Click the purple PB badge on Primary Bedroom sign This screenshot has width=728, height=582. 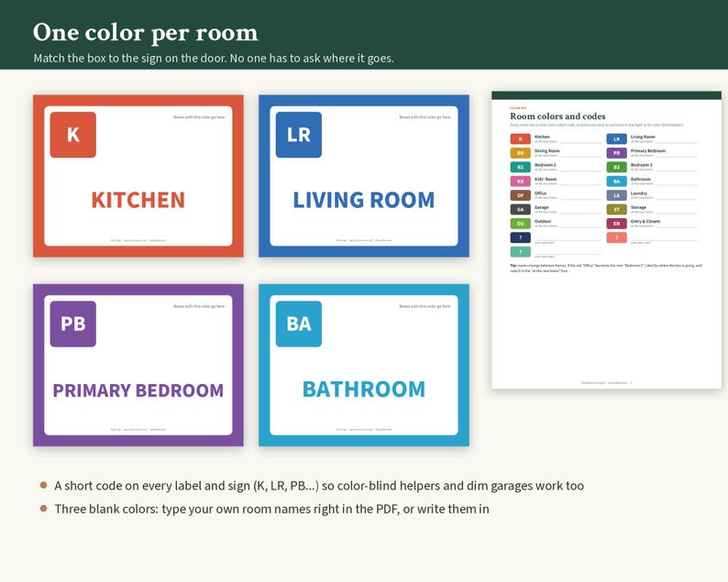click(73, 324)
